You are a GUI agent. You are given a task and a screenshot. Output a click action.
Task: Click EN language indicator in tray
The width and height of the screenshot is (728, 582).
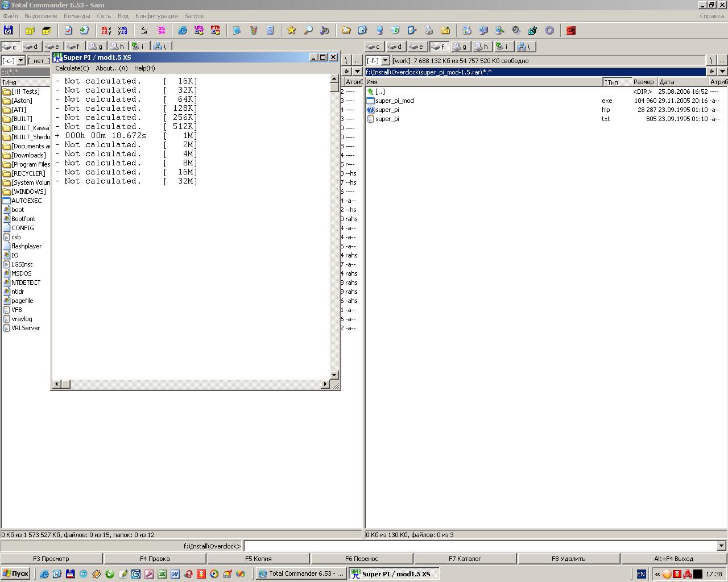641,574
